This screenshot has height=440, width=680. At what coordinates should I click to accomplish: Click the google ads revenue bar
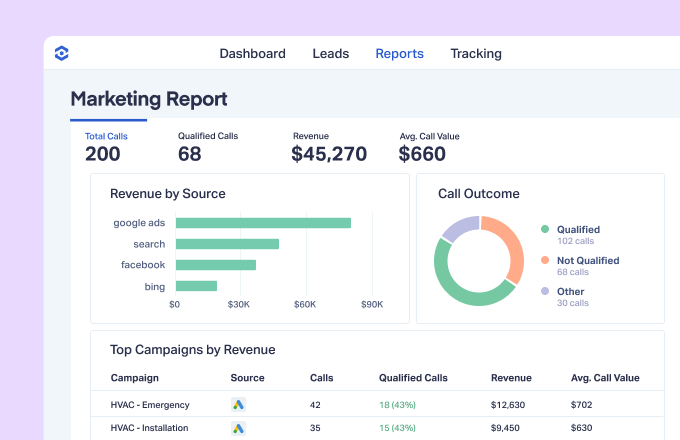click(x=263, y=223)
